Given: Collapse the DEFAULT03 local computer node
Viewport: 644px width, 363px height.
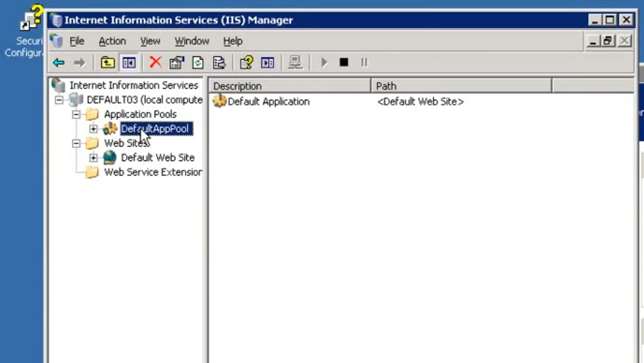Looking at the screenshot, I should click(x=59, y=100).
